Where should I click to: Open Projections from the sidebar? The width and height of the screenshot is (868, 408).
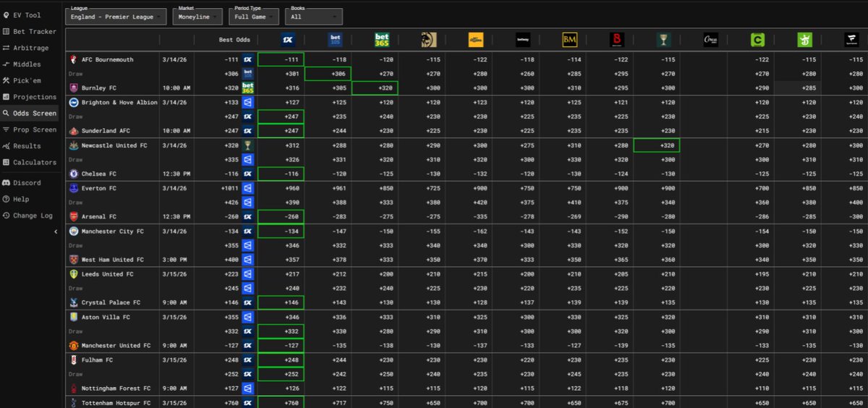click(x=30, y=97)
